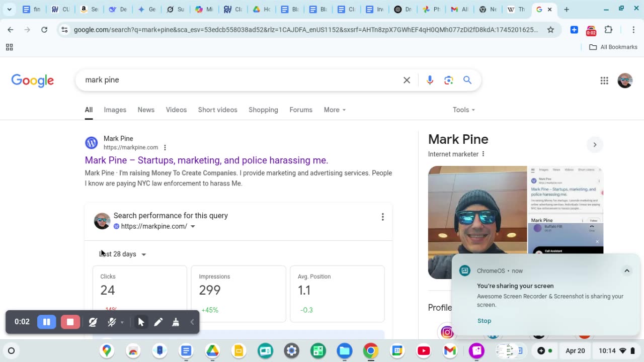Open the Chrome three-dot menu

(x=633, y=30)
